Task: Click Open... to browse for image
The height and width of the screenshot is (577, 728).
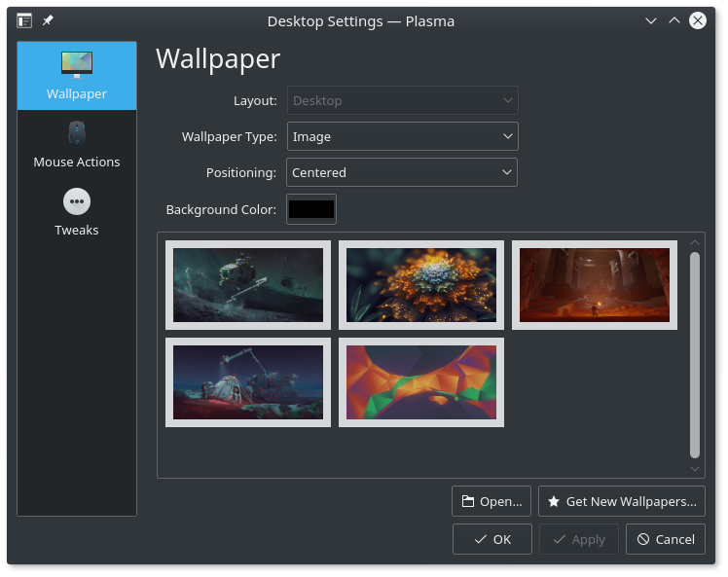Action: coord(491,501)
